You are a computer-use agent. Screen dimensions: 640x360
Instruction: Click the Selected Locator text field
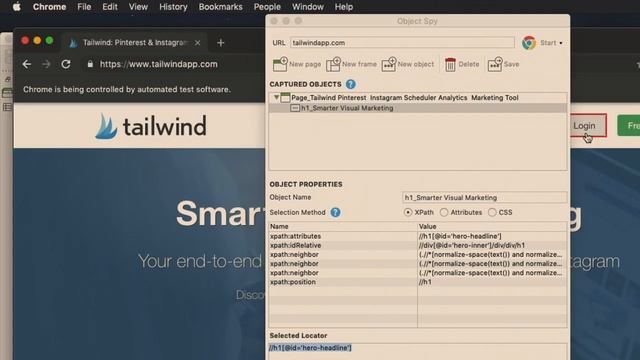[x=417, y=351]
